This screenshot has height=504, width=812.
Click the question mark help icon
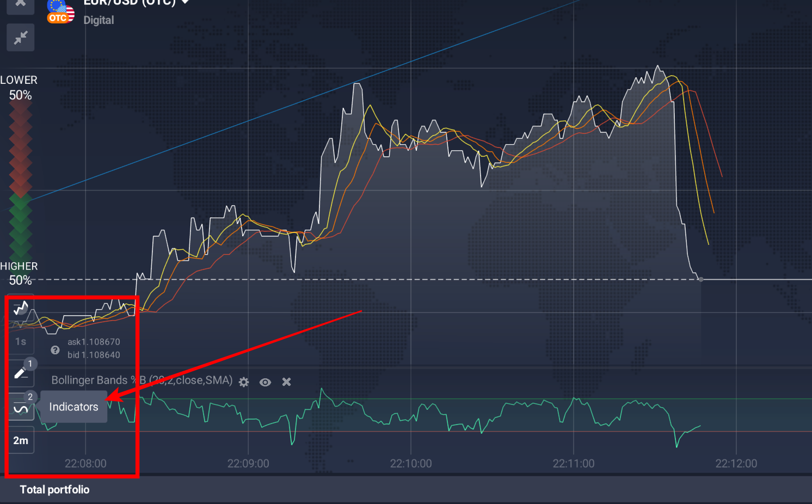[x=54, y=350]
